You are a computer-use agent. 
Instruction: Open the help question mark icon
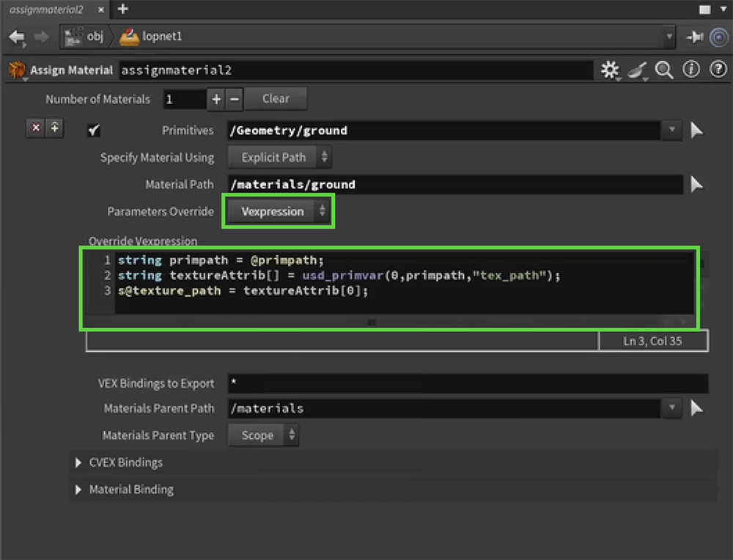point(716,70)
